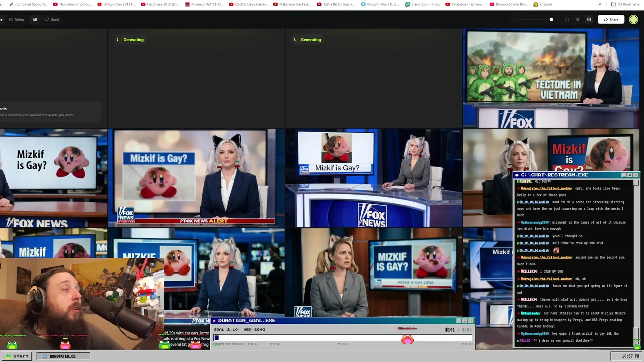Click the $101 donation amount
This screenshot has width=644, height=362.
coord(450,330)
